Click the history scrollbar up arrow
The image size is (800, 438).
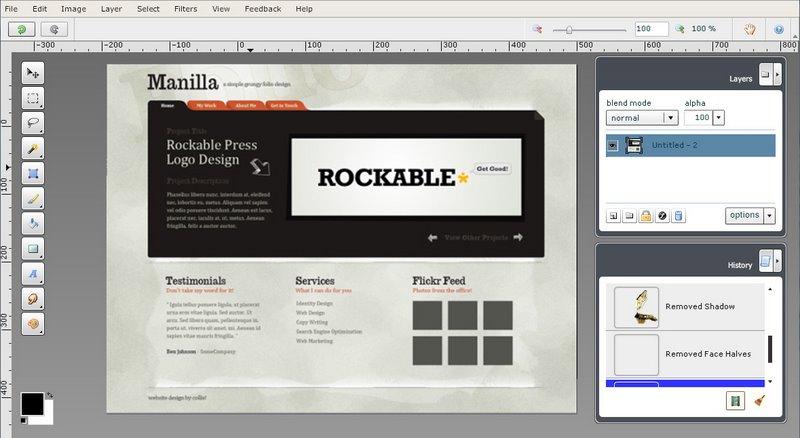pos(770,289)
